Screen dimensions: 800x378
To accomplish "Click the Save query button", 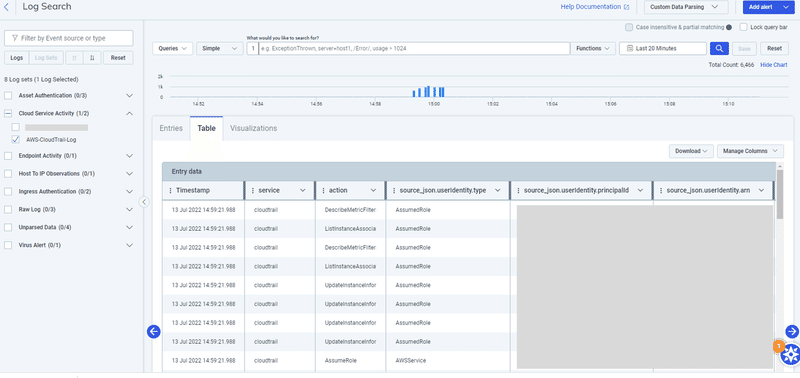I will (x=744, y=48).
